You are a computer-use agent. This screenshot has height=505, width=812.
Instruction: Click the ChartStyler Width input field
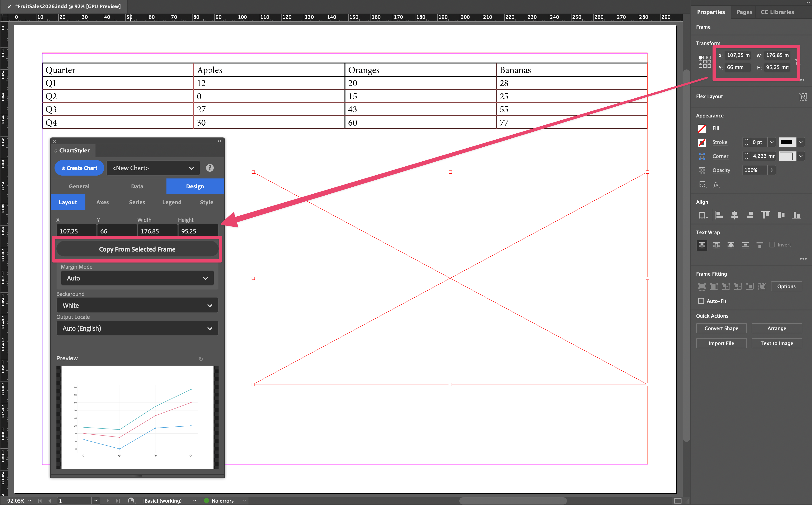[x=157, y=231]
